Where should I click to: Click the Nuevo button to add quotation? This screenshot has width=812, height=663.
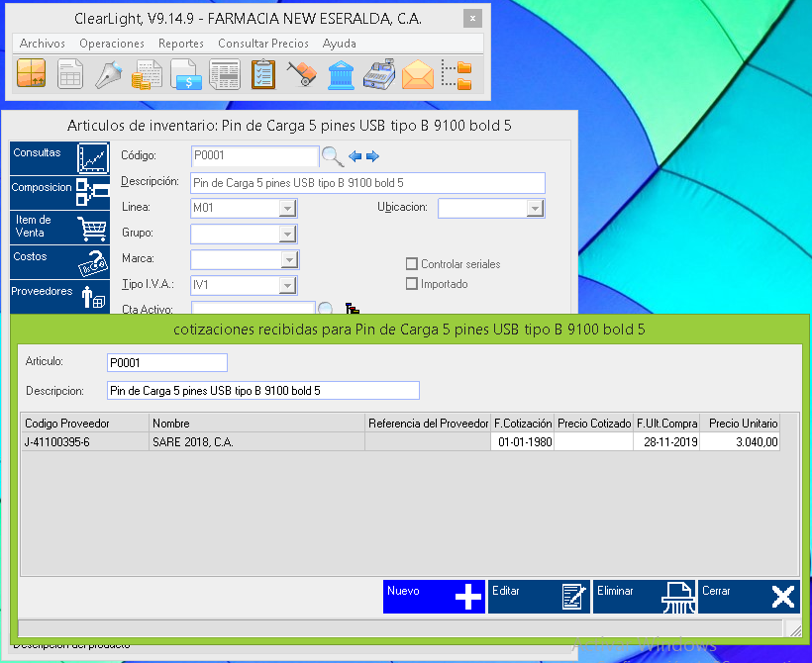(434, 597)
